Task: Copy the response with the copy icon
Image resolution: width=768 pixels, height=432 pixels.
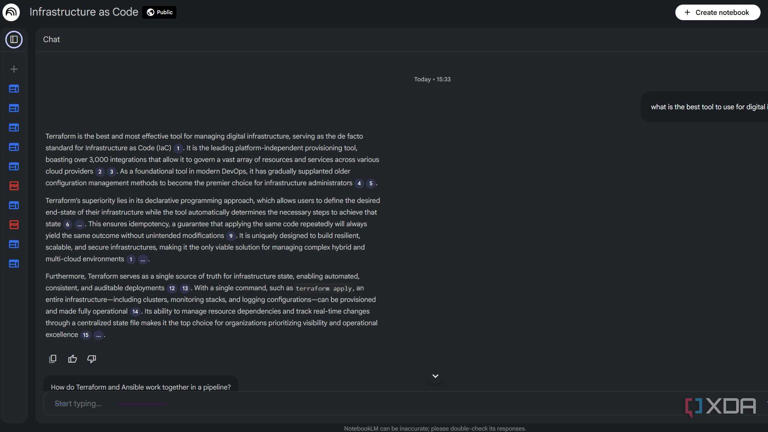Action: [x=53, y=359]
